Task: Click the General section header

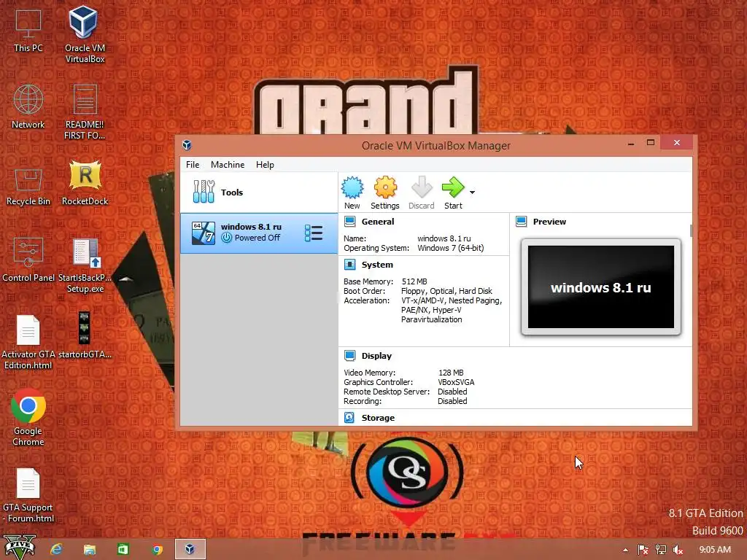Action: [378, 222]
